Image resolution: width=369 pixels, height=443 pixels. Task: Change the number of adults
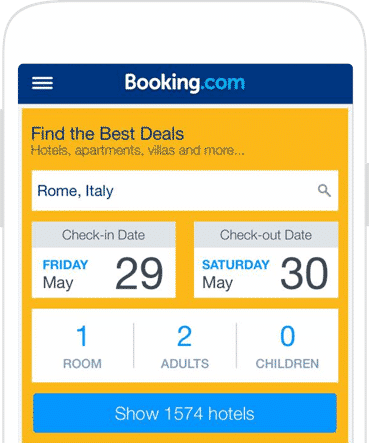tap(185, 346)
